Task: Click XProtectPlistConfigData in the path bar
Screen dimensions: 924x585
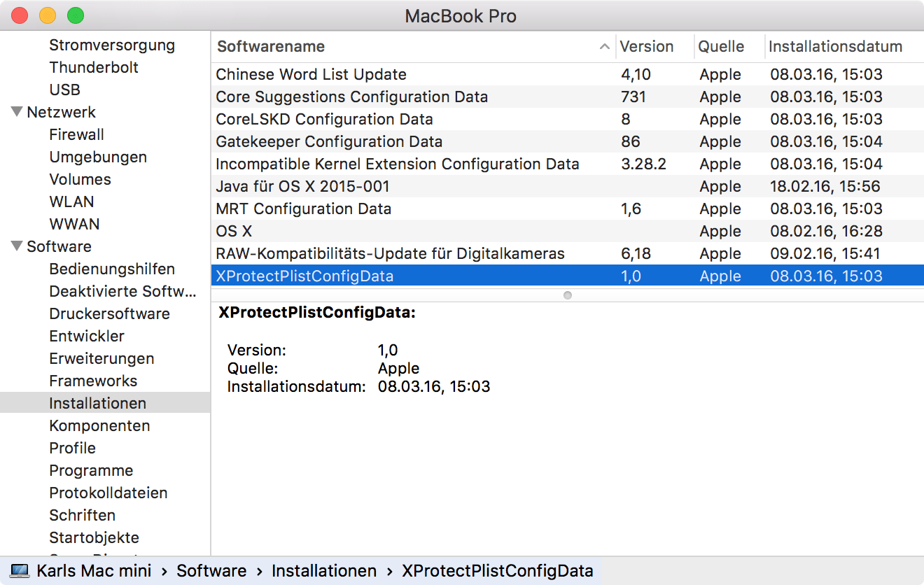Action: (x=498, y=571)
